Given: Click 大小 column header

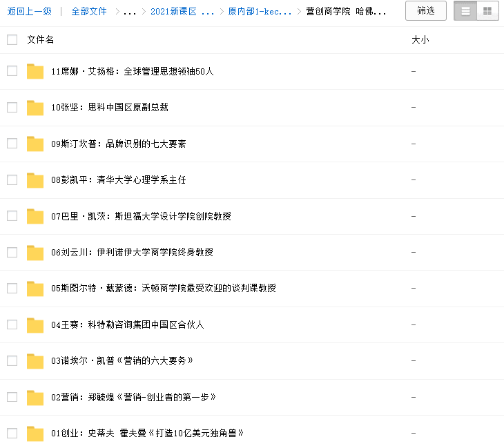Looking at the screenshot, I should pyautogui.click(x=420, y=40).
